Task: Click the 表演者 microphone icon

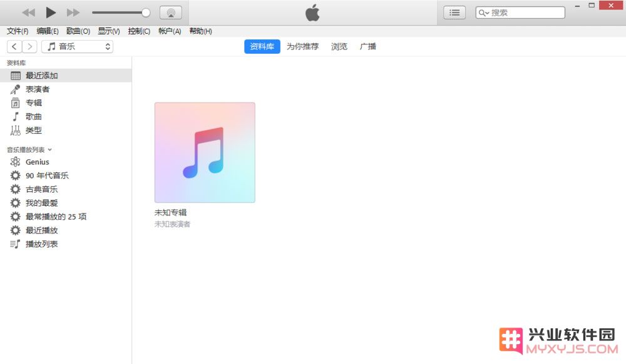Action: coord(15,89)
